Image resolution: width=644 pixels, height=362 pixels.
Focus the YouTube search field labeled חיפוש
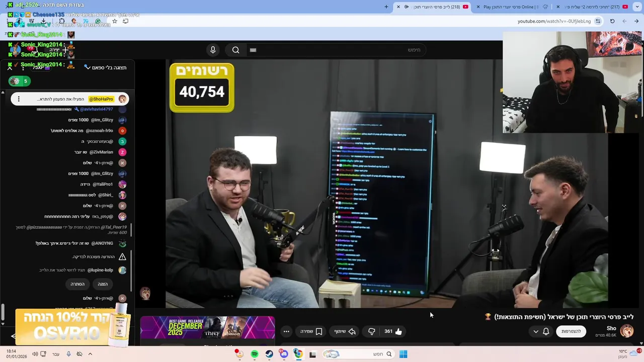pyautogui.click(x=337, y=50)
